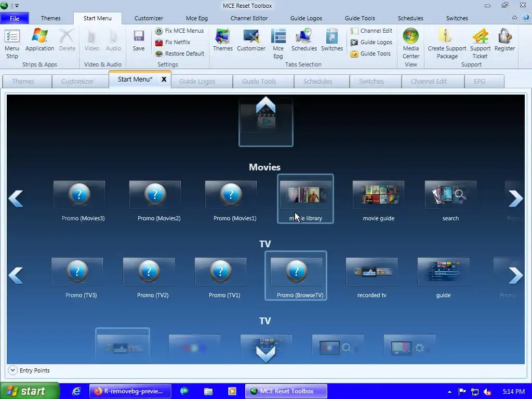Open a Support Ticket
This screenshot has height=399, width=532.
point(480,44)
